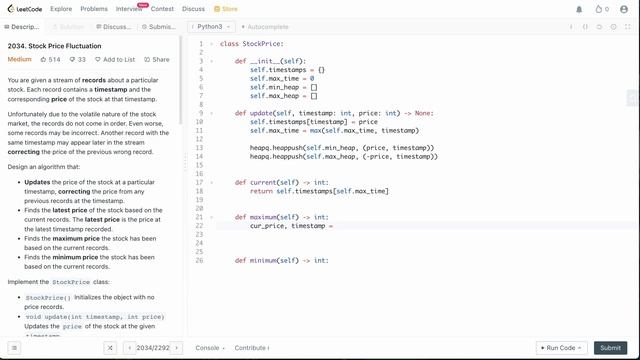Image resolution: width=640 pixels, height=360 pixels.
Task: Go to the Contest page
Action: coord(162,9)
